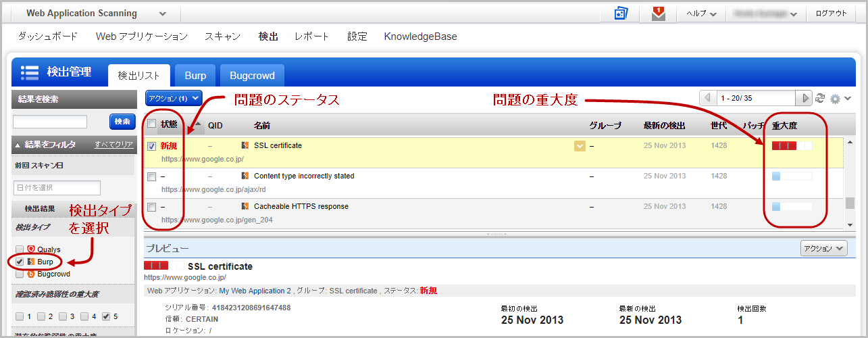Open the レポート menu
The height and width of the screenshot is (338, 868).
(312, 37)
